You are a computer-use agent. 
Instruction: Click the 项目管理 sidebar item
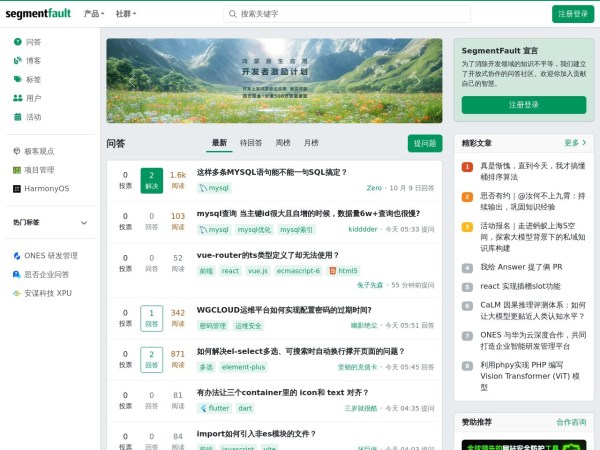39,170
